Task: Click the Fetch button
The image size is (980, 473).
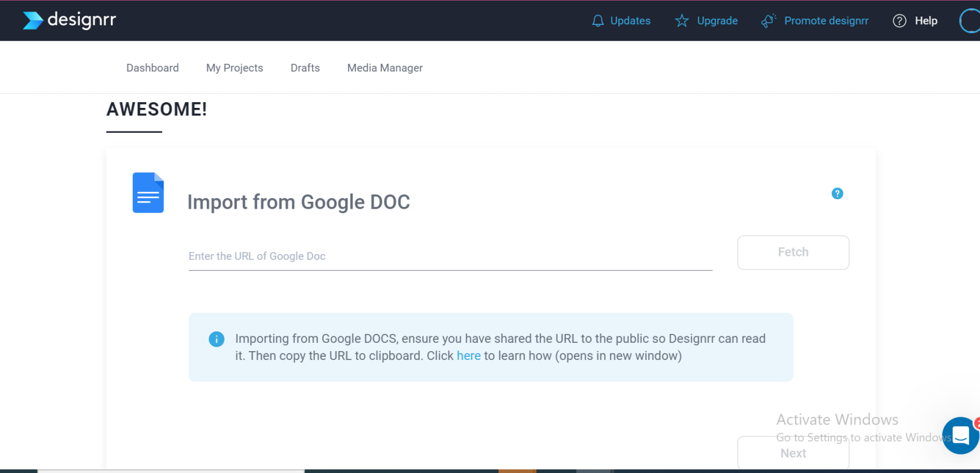Action: point(793,252)
